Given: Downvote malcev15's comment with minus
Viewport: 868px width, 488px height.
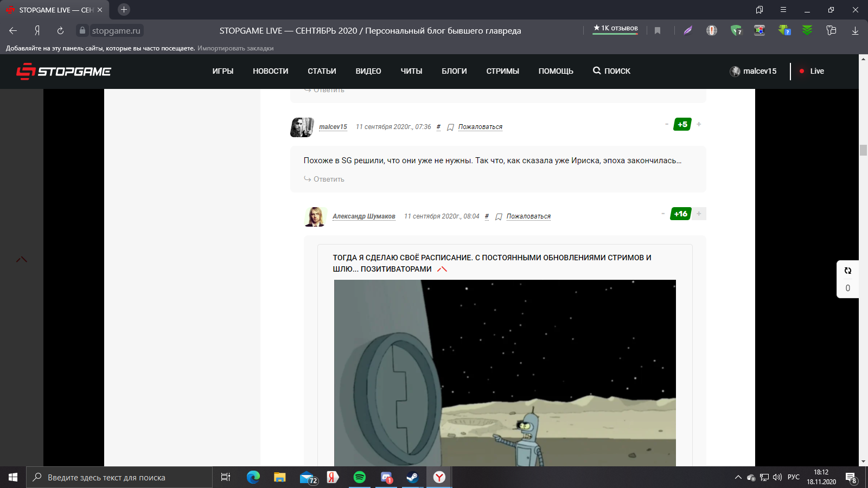Looking at the screenshot, I should point(667,124).
